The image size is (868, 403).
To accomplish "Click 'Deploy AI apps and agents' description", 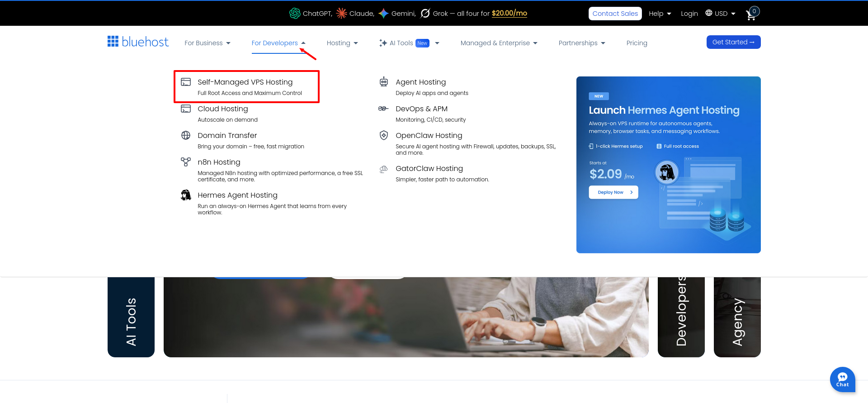I will [x=432, y=93].
